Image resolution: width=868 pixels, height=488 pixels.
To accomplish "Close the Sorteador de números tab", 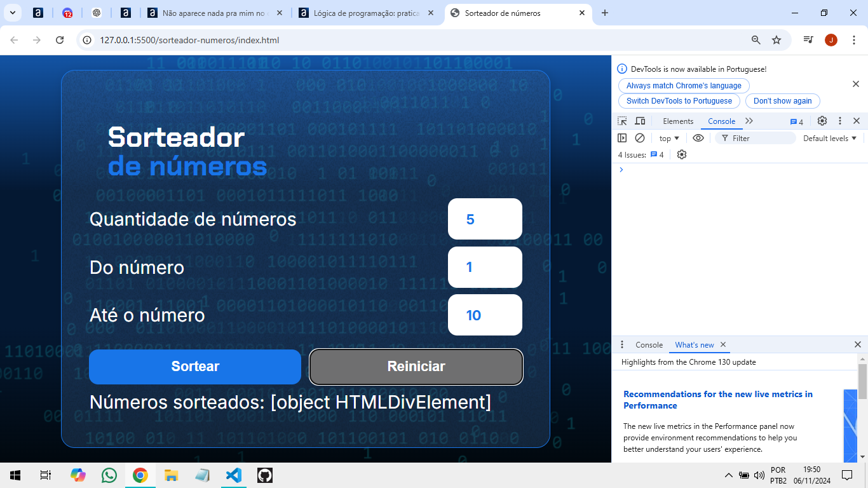I will coord(582,13).
